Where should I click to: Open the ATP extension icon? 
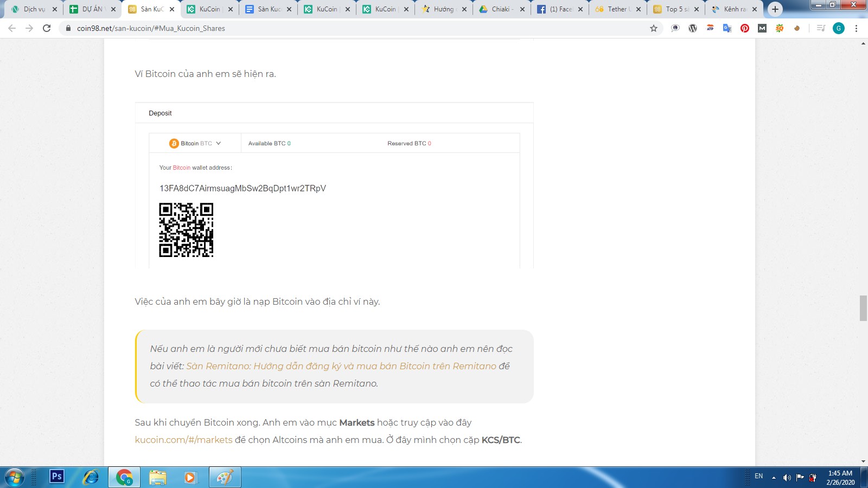coord(710,28)
